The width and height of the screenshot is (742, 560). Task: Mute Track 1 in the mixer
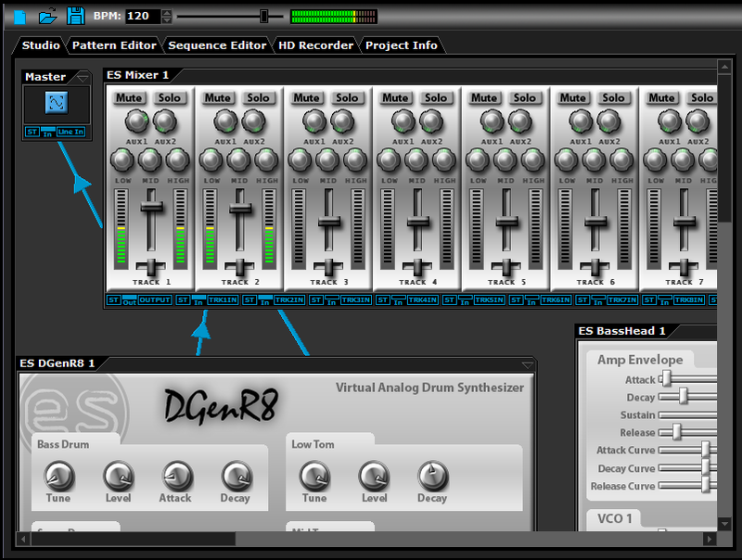129,97
